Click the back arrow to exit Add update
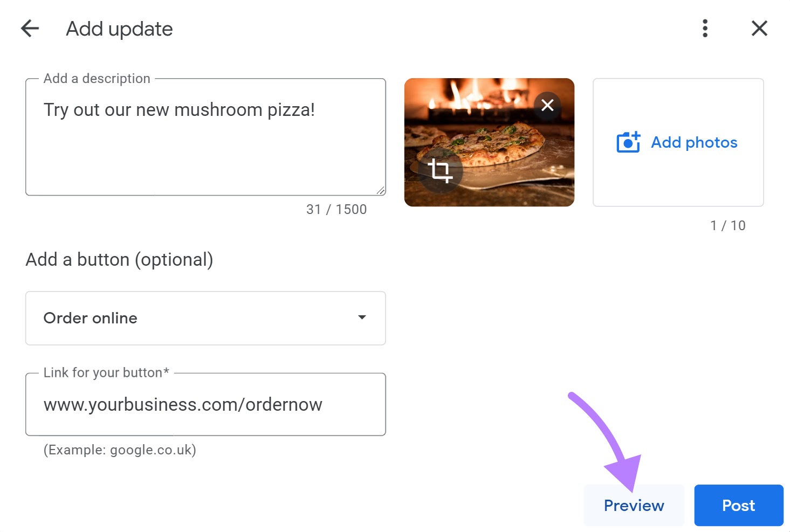Viewport: 790px width, 532px height. click(x=30, y=28)
